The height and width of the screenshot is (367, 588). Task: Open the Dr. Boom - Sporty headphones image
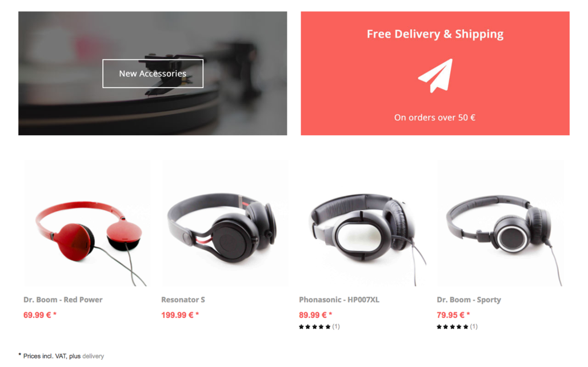[501, 224]
